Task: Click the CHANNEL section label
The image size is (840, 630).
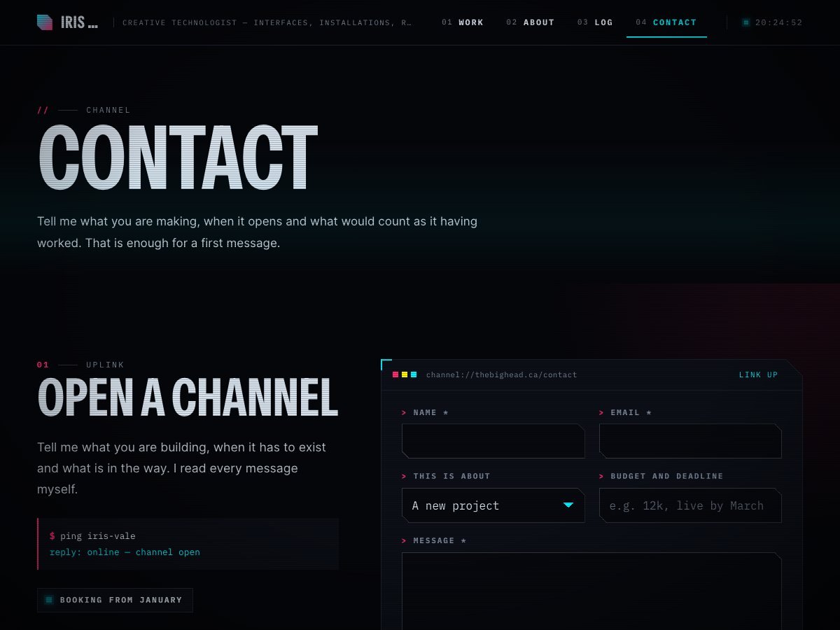Action: 108,110
